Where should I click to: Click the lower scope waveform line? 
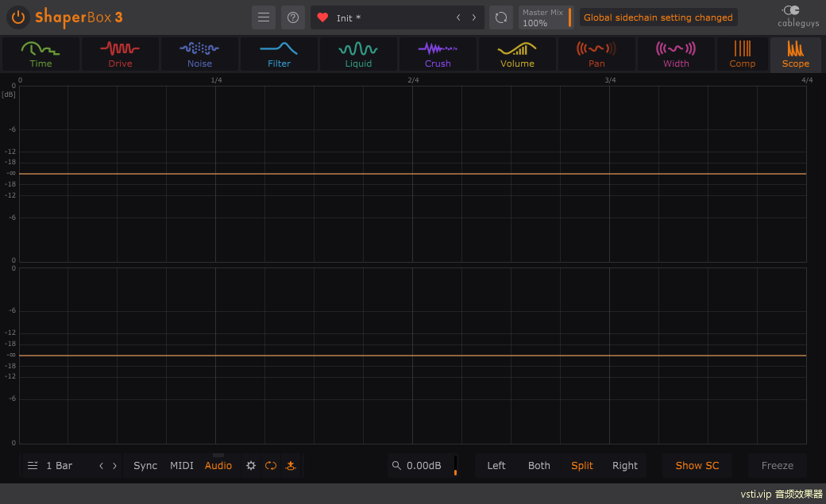coord(412,356)
